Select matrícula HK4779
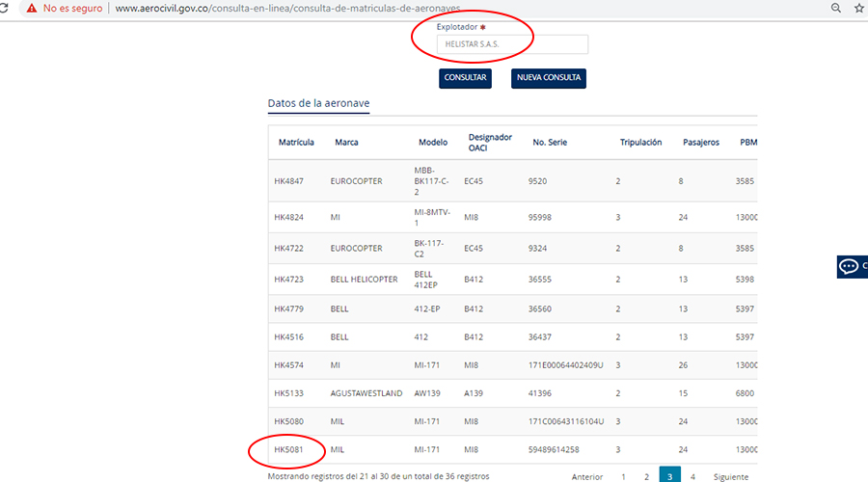Viewport: 868px width, 482px height. tap(289, 308)
